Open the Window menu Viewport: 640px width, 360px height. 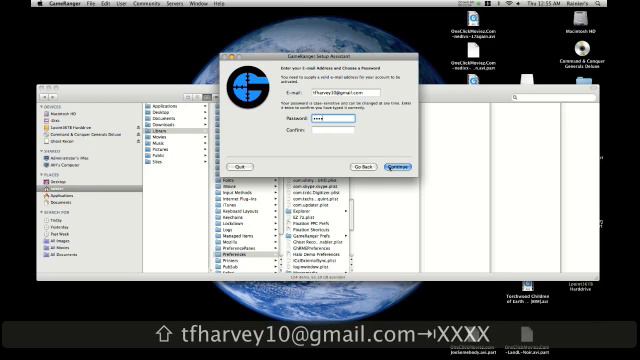[x=198, y=3]
